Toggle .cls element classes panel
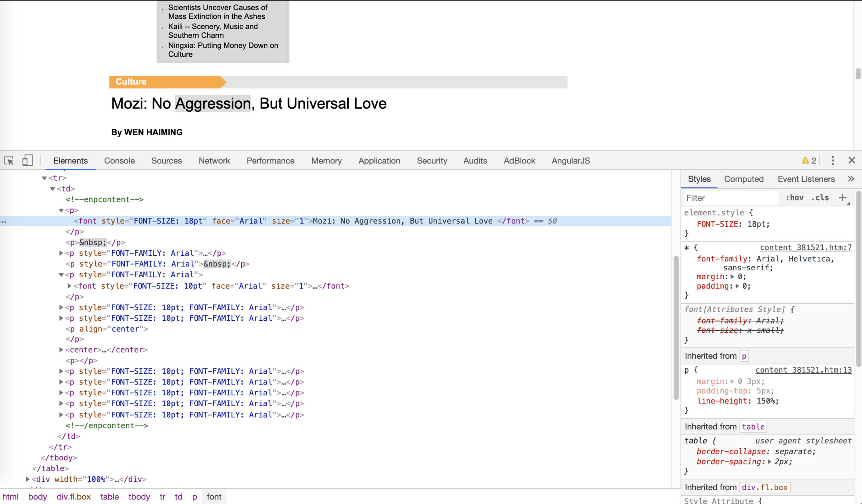Image resolution: width=862 pixels, height=504 pixels. [x=820, y=198]
